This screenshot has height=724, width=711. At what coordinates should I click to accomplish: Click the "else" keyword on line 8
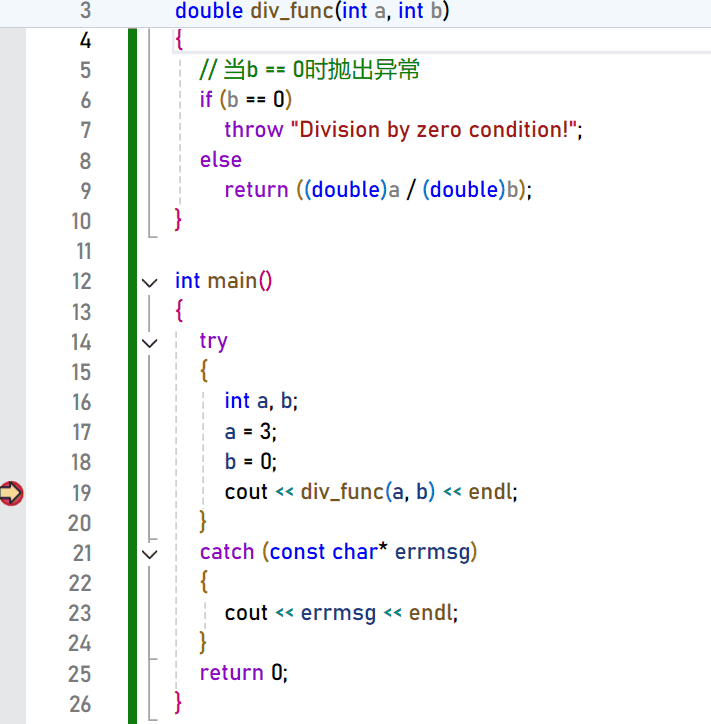click(221, 160)
